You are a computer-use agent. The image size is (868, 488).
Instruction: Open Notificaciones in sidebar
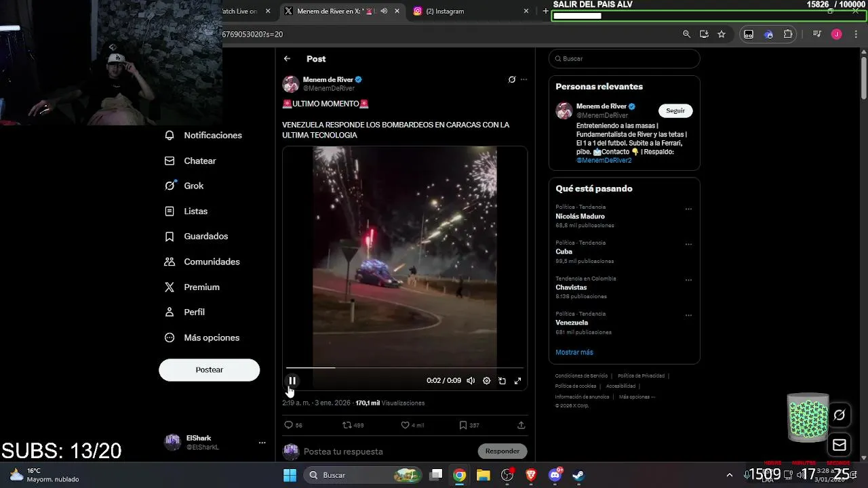[203, 136]
